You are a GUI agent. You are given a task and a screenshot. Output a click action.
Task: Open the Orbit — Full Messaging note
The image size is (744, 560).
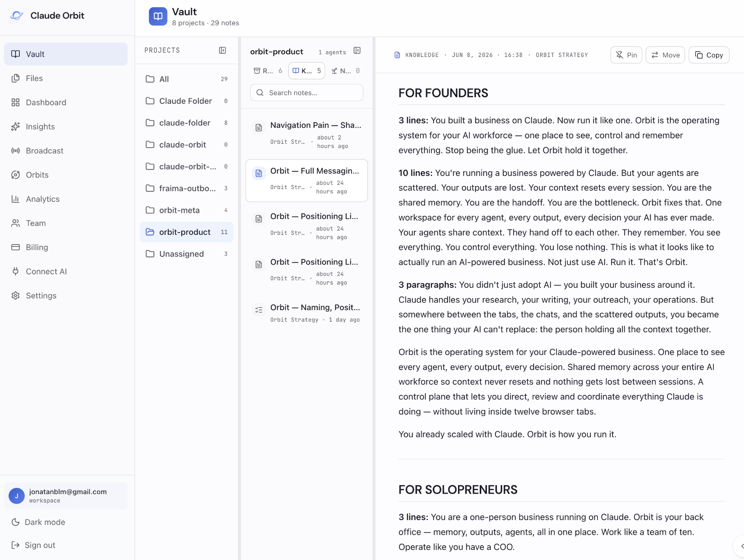click(x=307, y=181)
